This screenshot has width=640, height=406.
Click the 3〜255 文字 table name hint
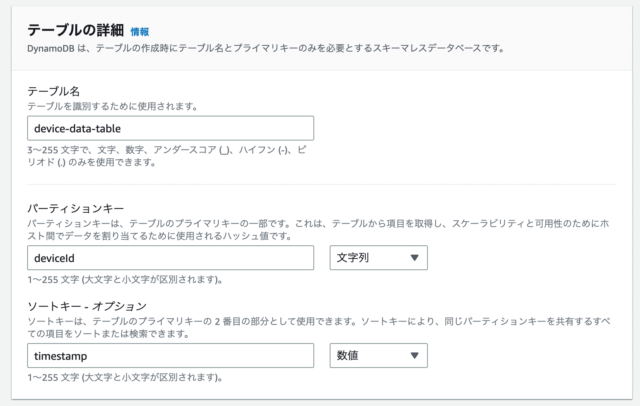[167, 156]
